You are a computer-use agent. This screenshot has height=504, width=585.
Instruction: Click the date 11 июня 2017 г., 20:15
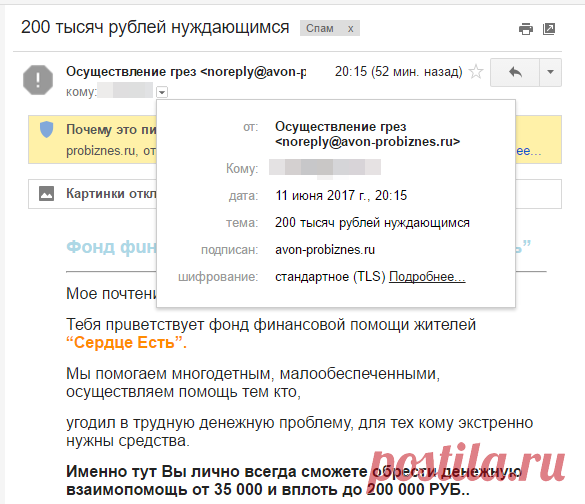[x=341, y=195]
